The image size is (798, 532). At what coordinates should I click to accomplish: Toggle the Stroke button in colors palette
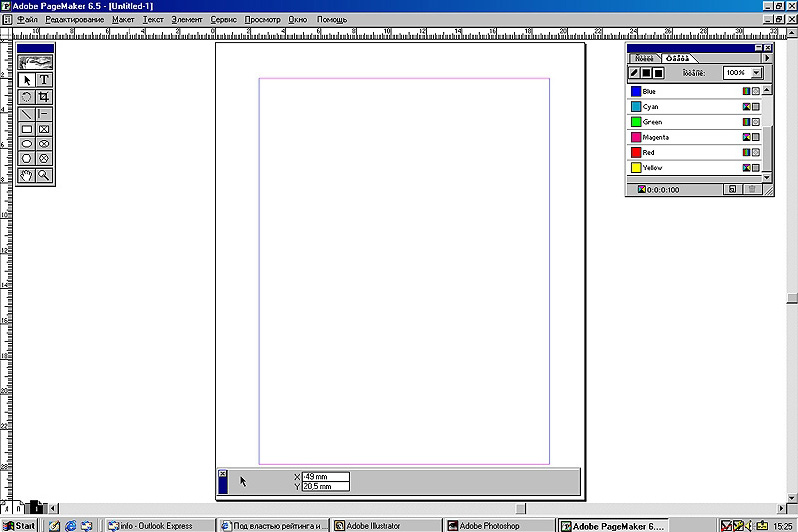(x=634, y=73)
